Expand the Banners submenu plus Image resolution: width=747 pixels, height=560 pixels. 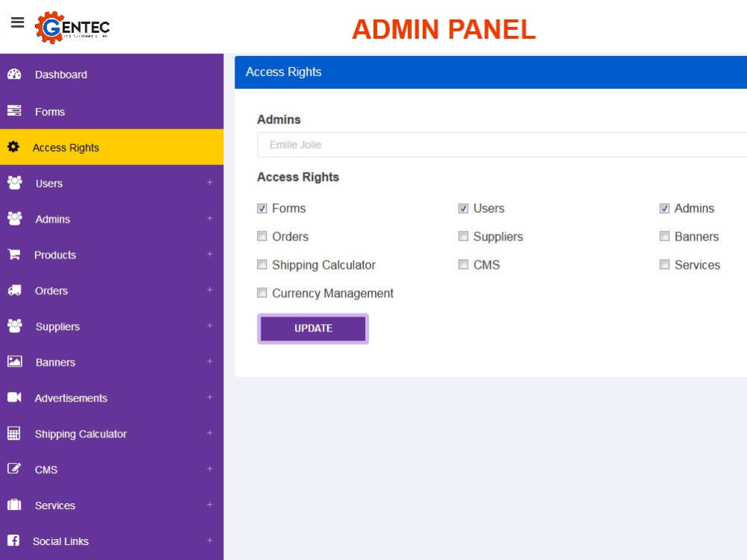[210, 361]
